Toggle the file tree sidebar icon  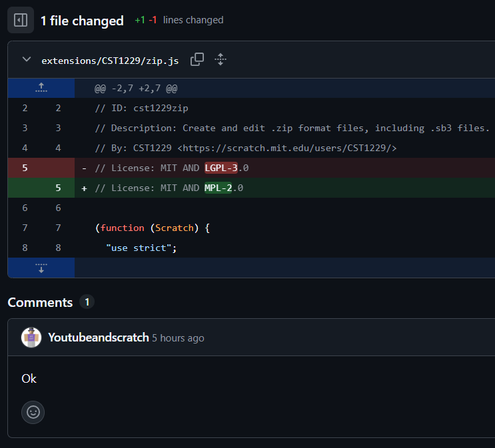[21, 21]
